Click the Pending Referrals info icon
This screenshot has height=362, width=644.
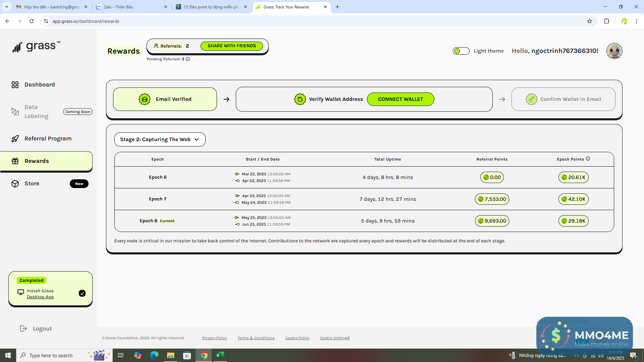[188, 59]
